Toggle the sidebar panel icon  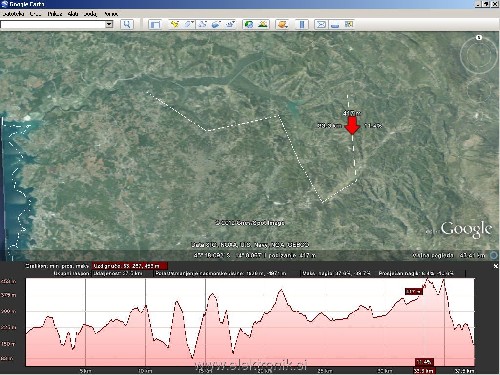pos(155,24)
